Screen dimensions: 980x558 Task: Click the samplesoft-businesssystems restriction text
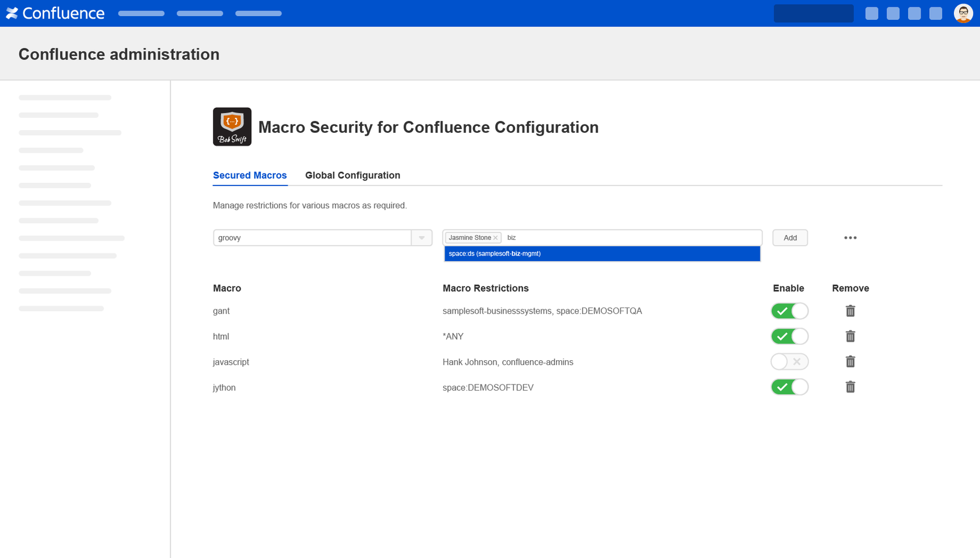pyautogui.click(x=497, y=311)
